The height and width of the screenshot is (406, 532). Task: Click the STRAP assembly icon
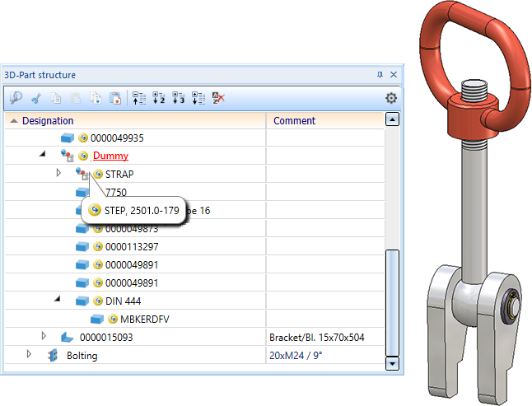pyautogui.click(x=81, y=174)
